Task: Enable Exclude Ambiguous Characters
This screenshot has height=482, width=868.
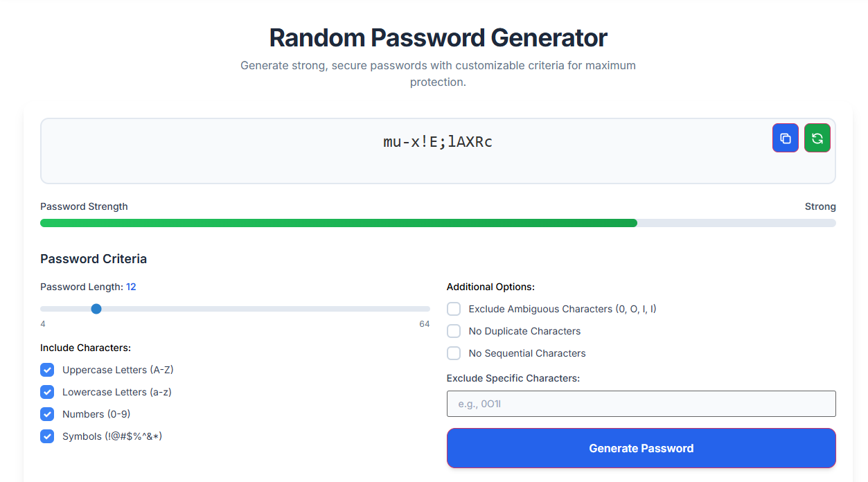Action: pos(454,309)
